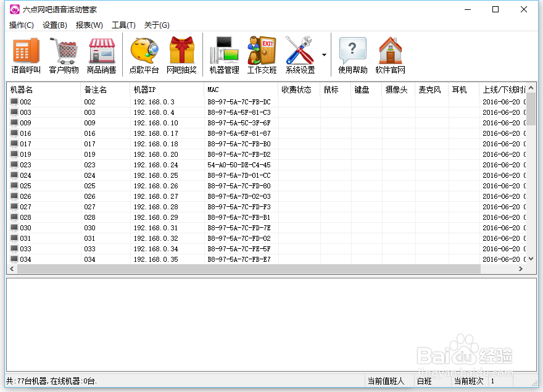This screenshot has height=392, width=543.
Task: Open 使用帮助 help icon
Action: (x=352, y=55)
